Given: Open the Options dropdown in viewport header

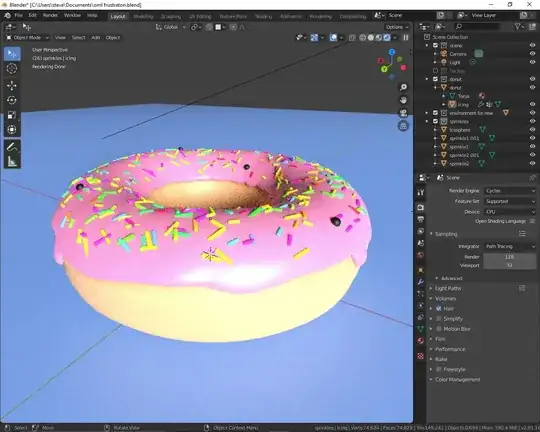Looking at the screenshot, I should point(397,27).
